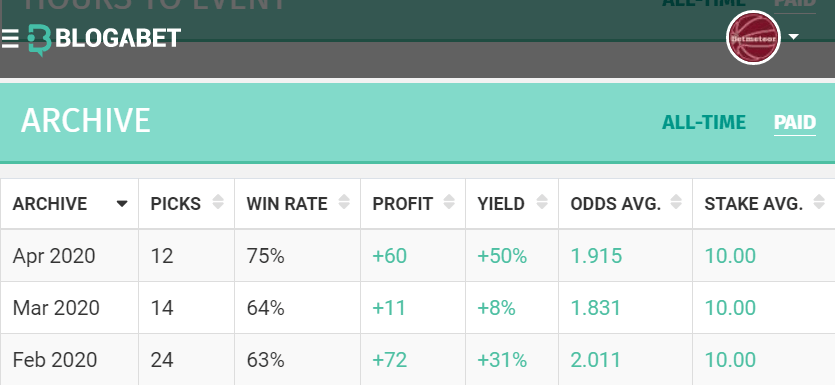
Task: Sort table by STAKE AVG. column
Action: [x=764, y=203]
